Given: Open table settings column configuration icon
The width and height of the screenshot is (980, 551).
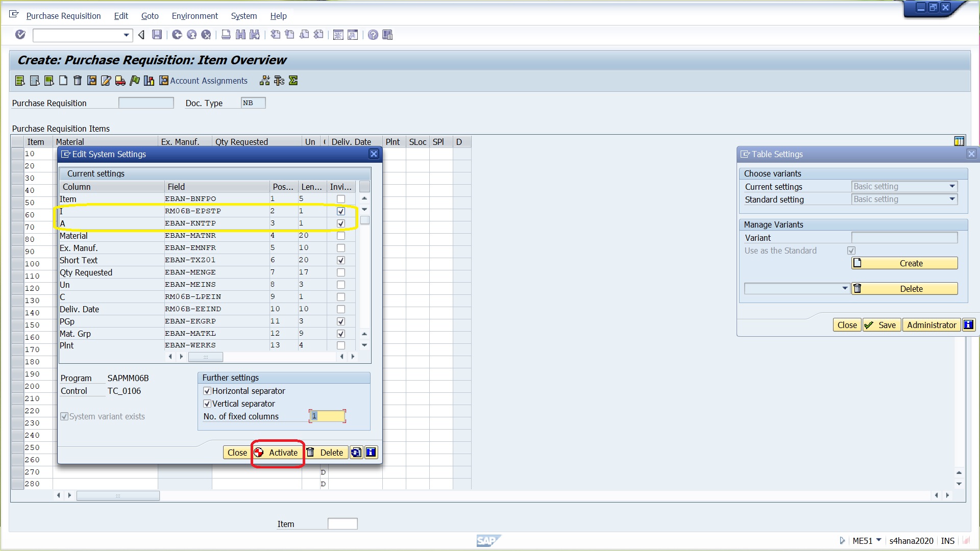Looking at the screenshot, I should (959, 141).
